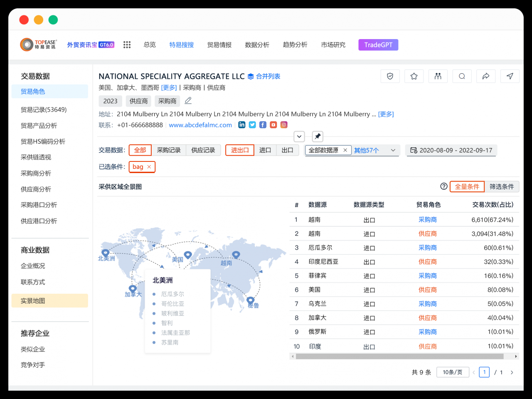Remove the bag filter condition

click(149, 167)
